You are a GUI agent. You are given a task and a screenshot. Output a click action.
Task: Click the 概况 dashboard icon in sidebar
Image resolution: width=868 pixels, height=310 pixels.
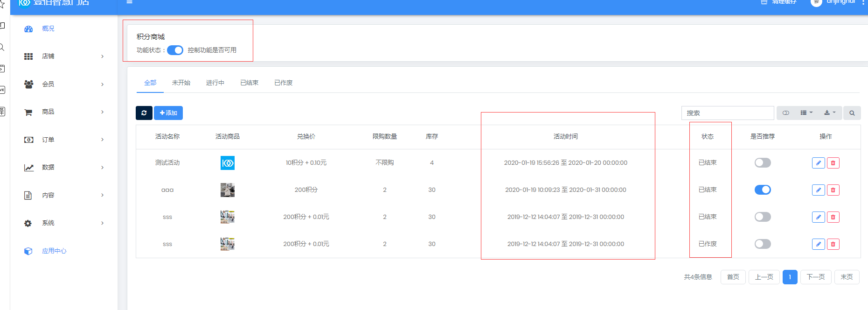28,29
